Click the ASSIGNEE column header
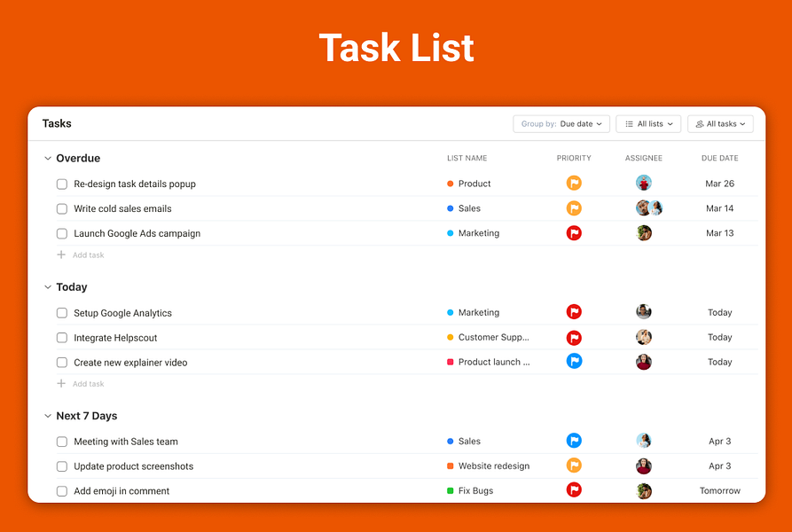Image resolution: width=792 pixels, height=532 pixels. 644,158
